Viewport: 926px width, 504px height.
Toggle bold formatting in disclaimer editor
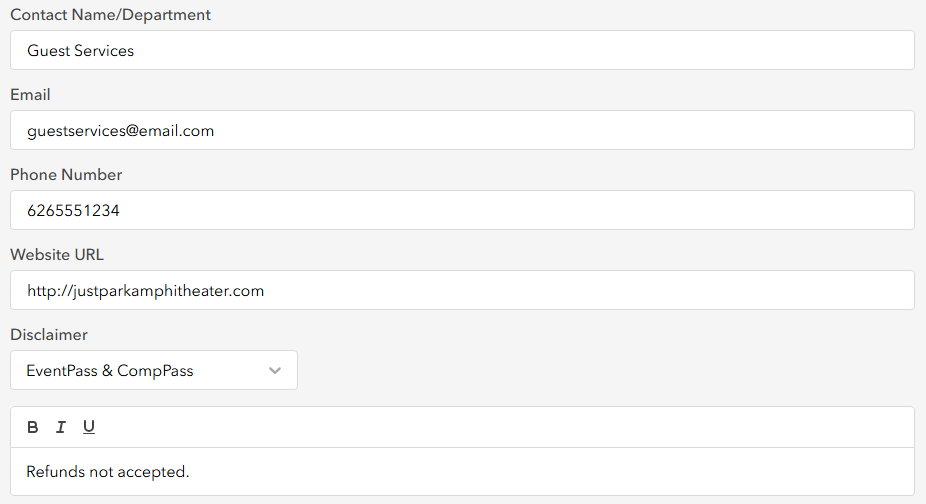point(32,427)
